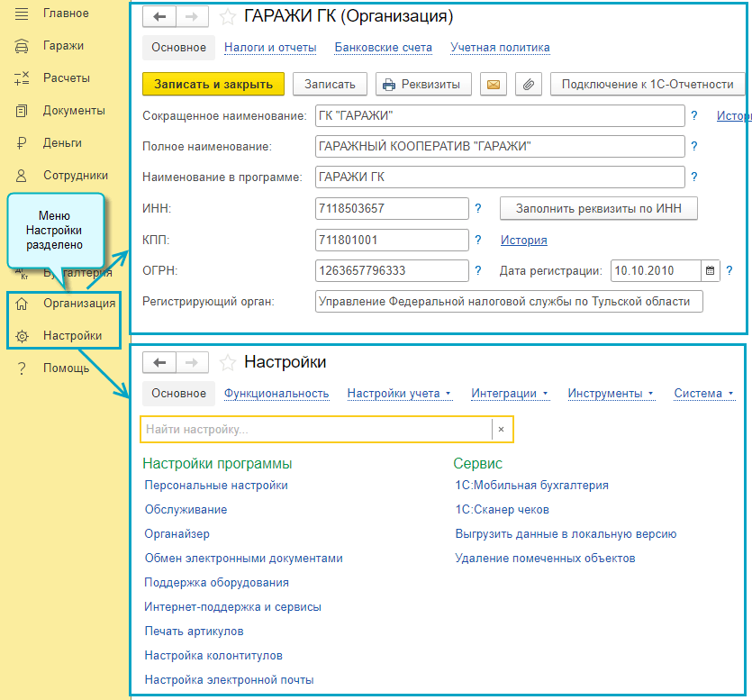Clear the settings search with X button
The image size is (752, 700).
(502, 430)
